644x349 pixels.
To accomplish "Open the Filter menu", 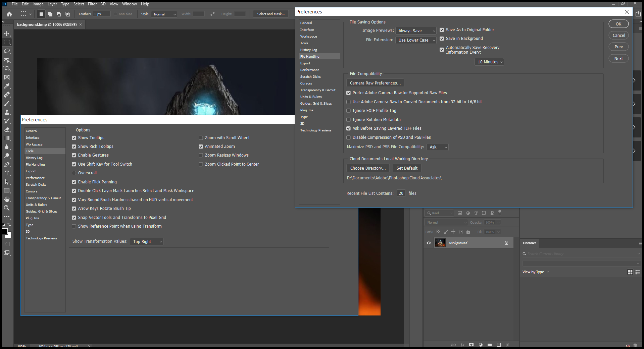I will pyautogui.click(x=92, y=4).
